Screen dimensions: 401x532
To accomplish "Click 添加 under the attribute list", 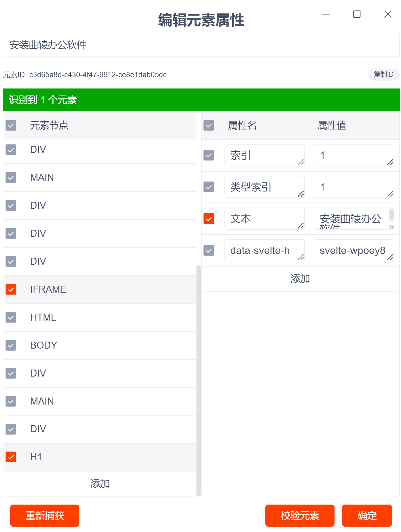I will pos(300,279).
